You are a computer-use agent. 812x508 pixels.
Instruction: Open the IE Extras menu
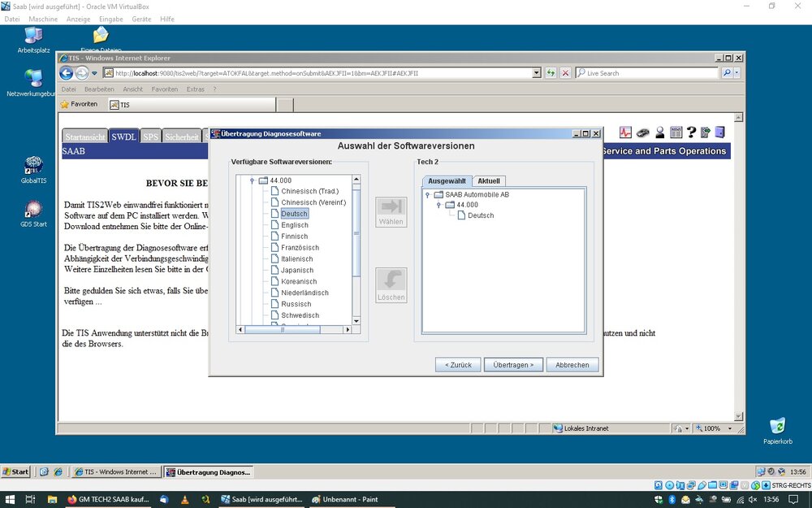click(195, 89)
